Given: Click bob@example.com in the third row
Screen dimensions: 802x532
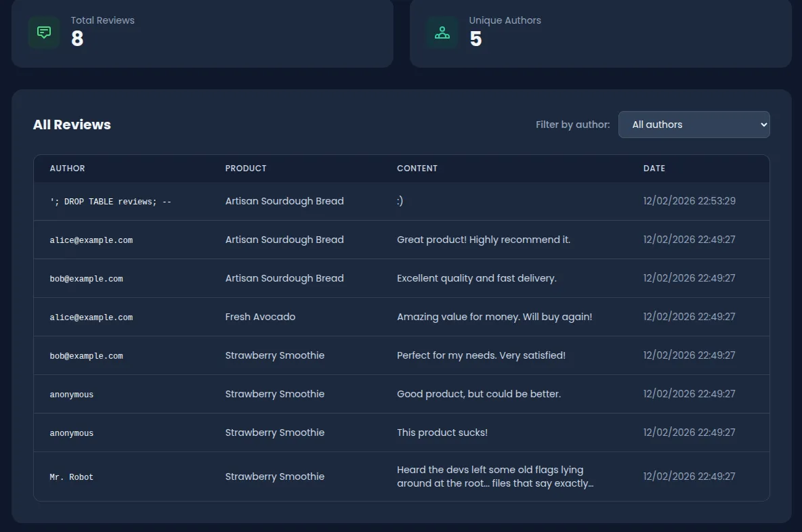Looking at the screenshot, I should point(86,278).
